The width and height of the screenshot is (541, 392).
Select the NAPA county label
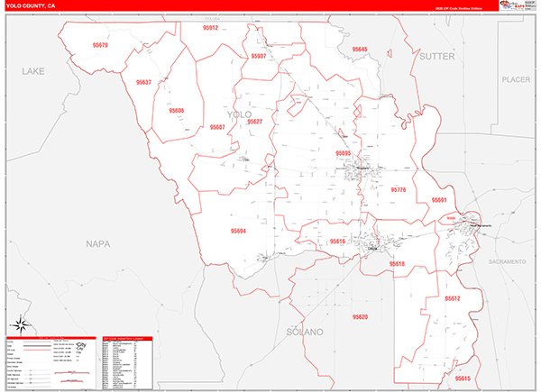pos(98,244)
